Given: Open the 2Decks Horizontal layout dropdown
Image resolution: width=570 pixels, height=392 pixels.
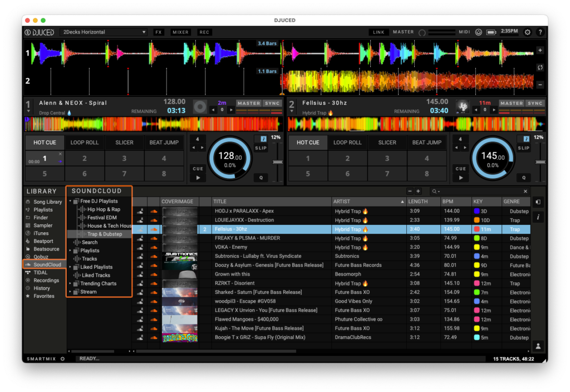Looking at the screenshot, I should pos(104,32).
